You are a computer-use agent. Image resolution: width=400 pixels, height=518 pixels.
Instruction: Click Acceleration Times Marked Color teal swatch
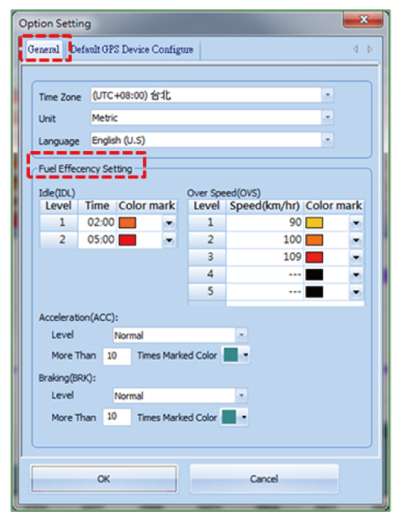[x=231, y=355]
